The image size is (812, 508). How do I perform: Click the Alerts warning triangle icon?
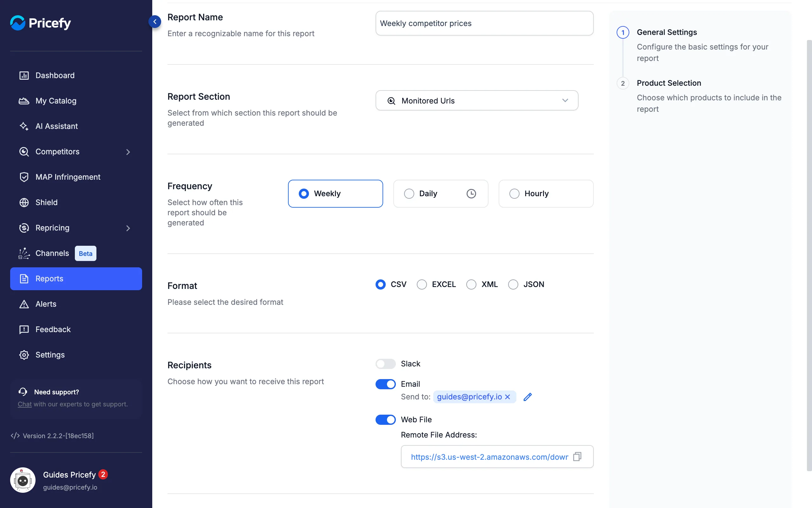tap(24, 304)
